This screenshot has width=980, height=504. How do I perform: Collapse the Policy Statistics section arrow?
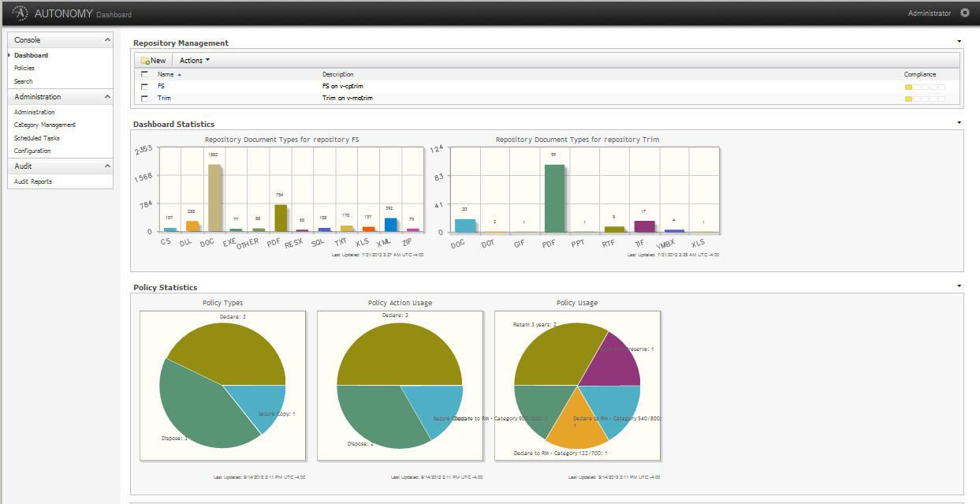(959, 286)
